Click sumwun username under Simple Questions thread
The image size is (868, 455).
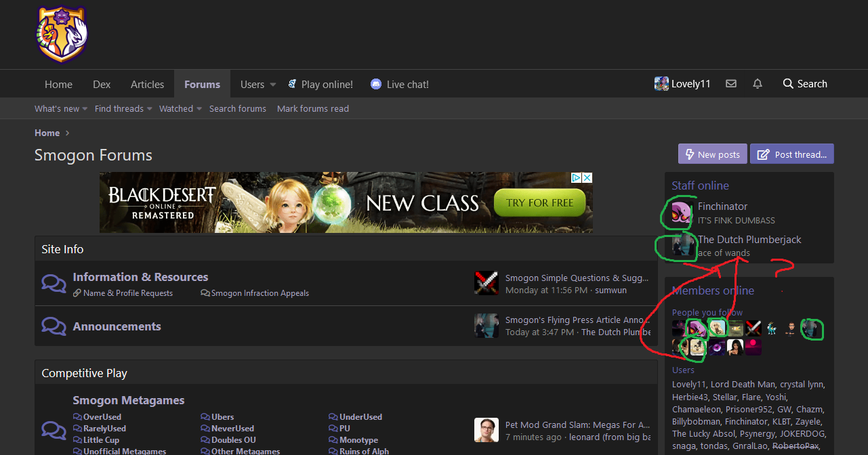pyautogui.click(x=611, y=290)
